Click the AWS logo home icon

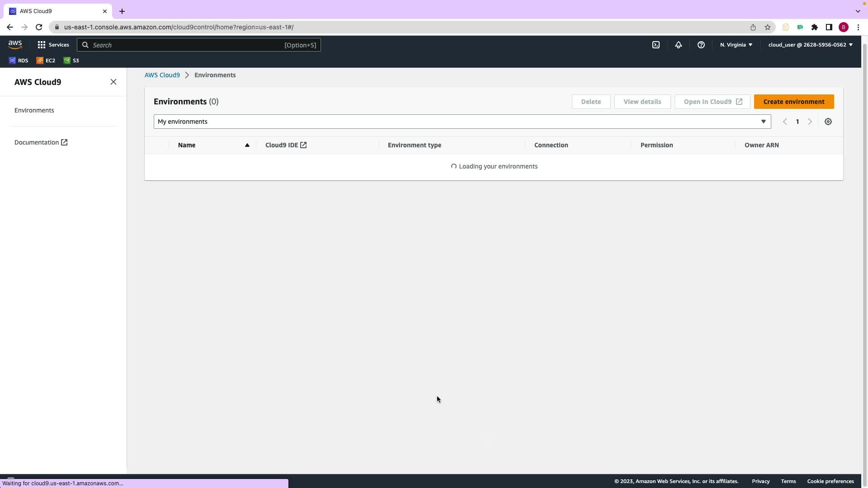pyautogui.click(x=15, y=44)
